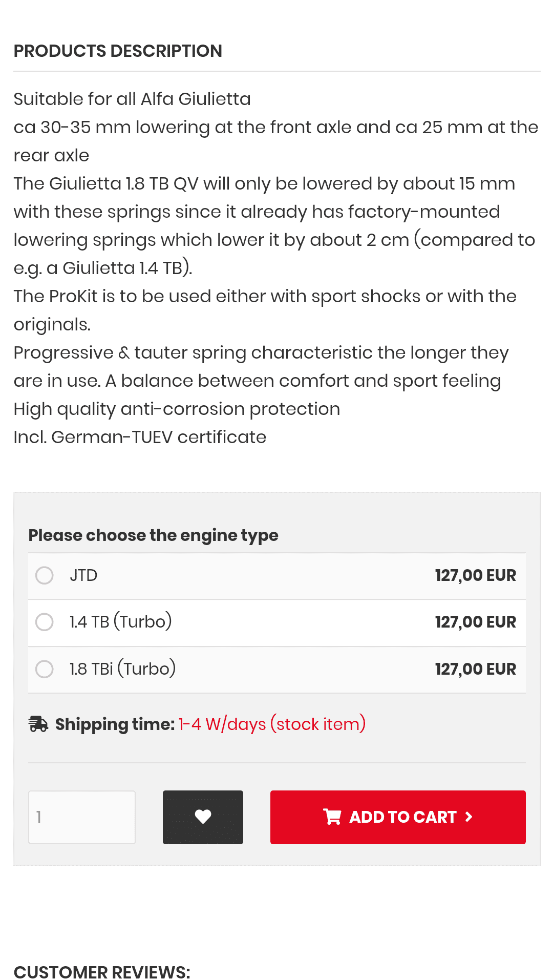The height and width of the screenshot is (980, 553).
Task: Click the 1.4 TB (Turbo) label text
Action: [121, 622]
